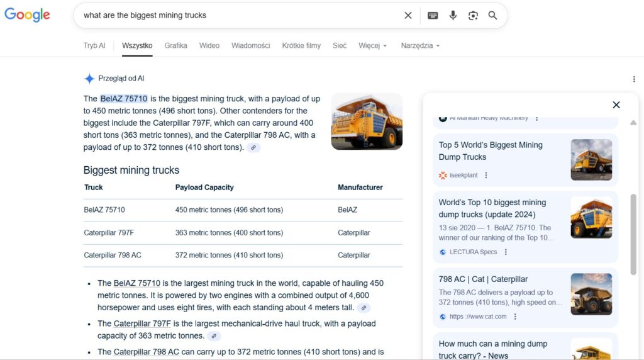Image resolution: width=644 pixels, height=360 pixels.
Task: Switch to the Wiadomości tab
Action: click(x=250, y=45)
